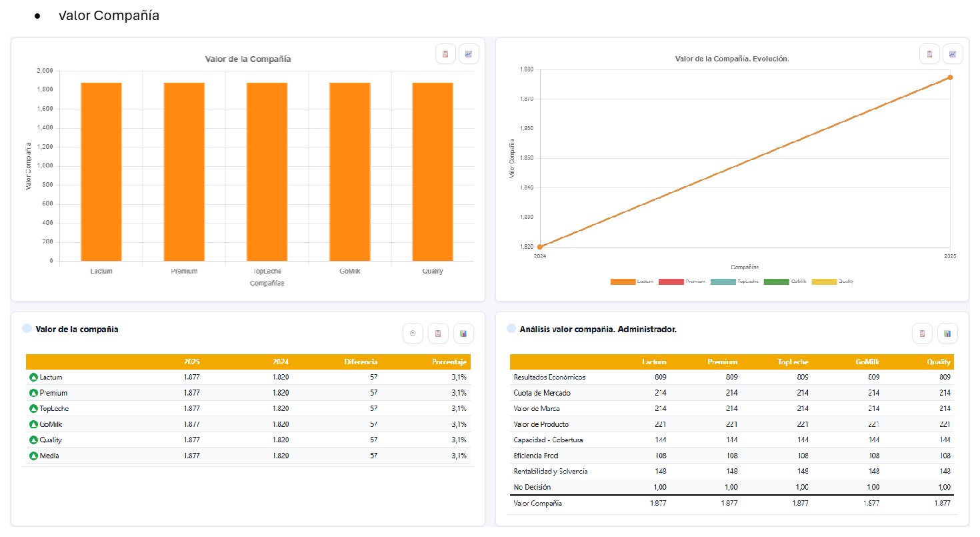Click the bar-chart icon in the Análisis valor compañía panel
Viewport: 980px width, 537px height.
[x=947, y=334]
